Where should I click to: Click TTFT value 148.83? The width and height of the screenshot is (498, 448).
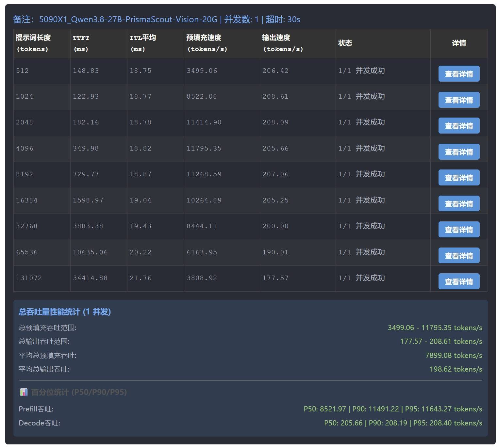tap(86, 71)
